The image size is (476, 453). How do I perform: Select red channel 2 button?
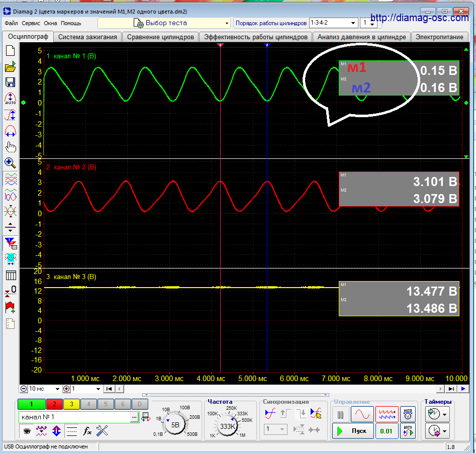(54, 404)
